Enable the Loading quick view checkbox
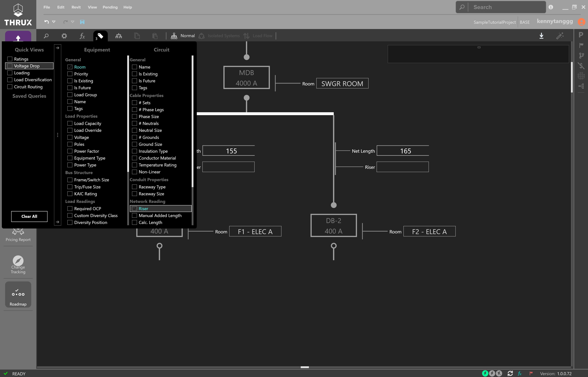This screenshot has height=377, width=588. (x=10, y=73)
